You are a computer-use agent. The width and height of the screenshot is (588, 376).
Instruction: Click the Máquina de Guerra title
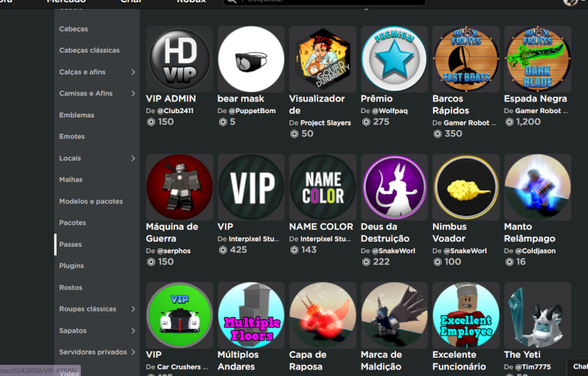click(x=172, y=233)
